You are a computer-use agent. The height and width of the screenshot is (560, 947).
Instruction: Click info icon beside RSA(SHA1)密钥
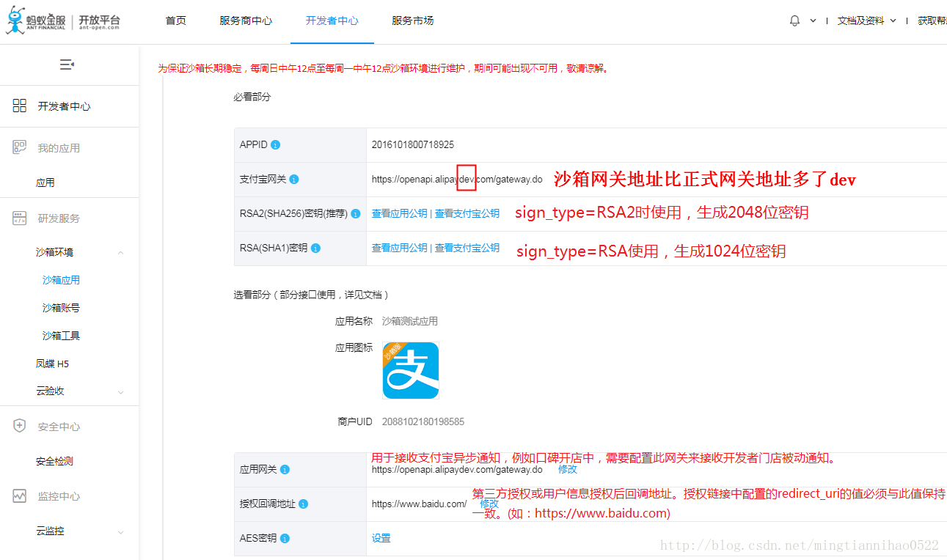point(315,248)
